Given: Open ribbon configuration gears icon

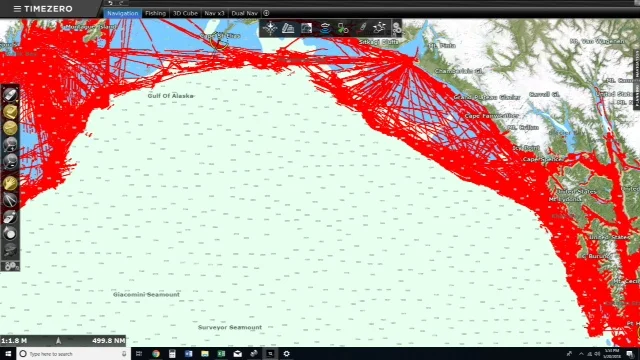Looking at the screenshot, I should (x=397, y=29).
